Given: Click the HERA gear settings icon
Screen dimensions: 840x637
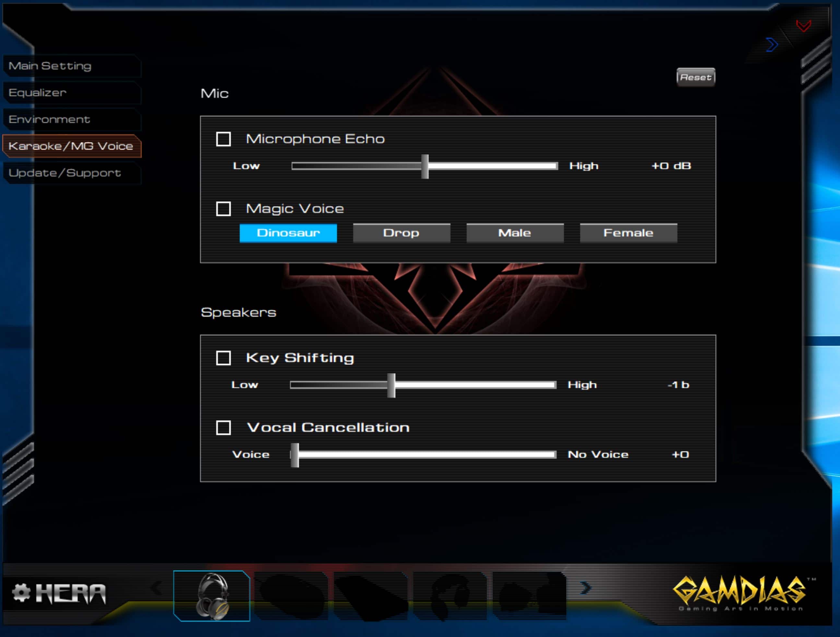Looking at the screenshot, I should click(21, 593).
